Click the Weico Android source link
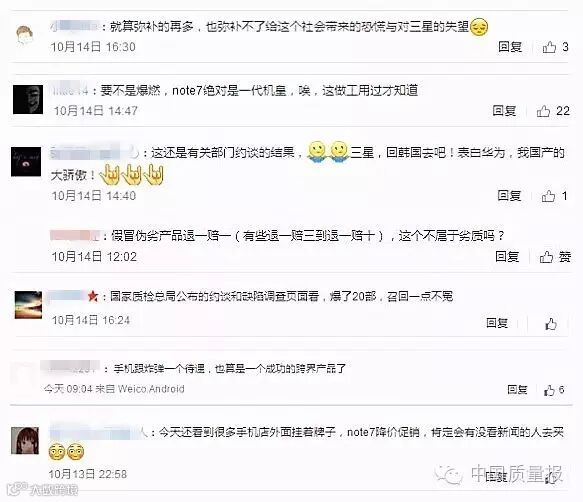Viewport: 583px width, 502px height. click(x=151, y=389)
